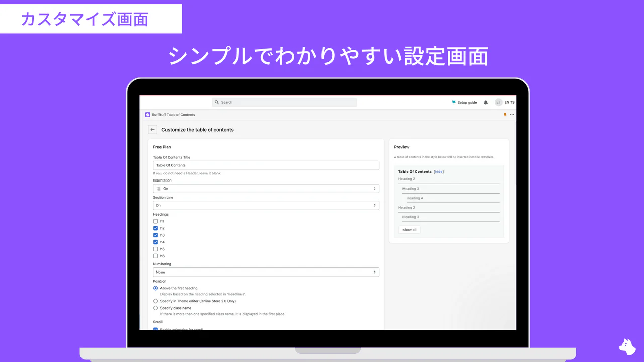This screenshot has height=362, width=644.
Task: Click the Table Of Contents Title field
Action: tap(266, 165)
